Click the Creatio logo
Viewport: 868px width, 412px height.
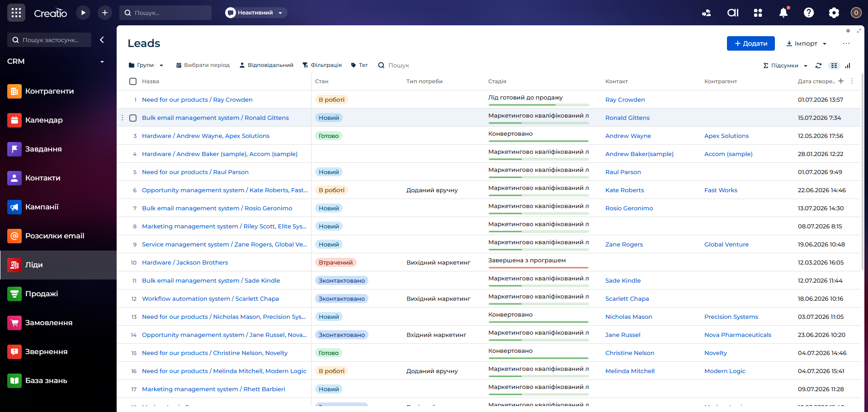coord(50,13)
